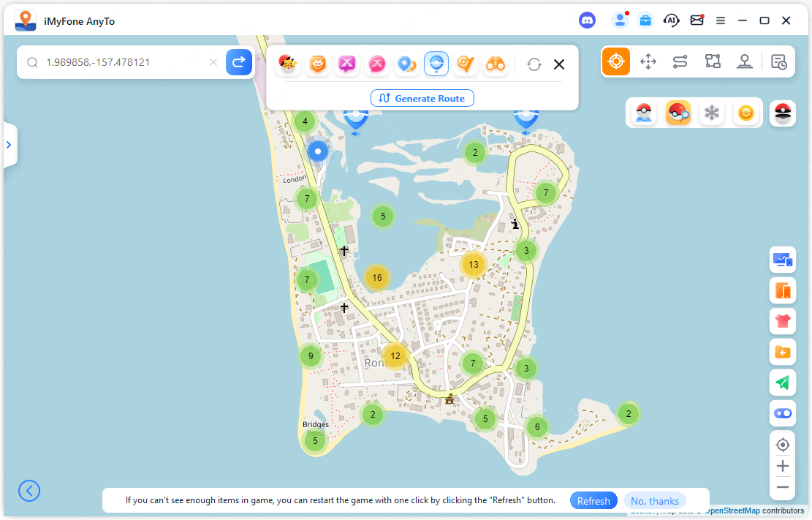Toggle the highlighted PokeStop pin filter

pyautogui.click(x=436, y=64)
